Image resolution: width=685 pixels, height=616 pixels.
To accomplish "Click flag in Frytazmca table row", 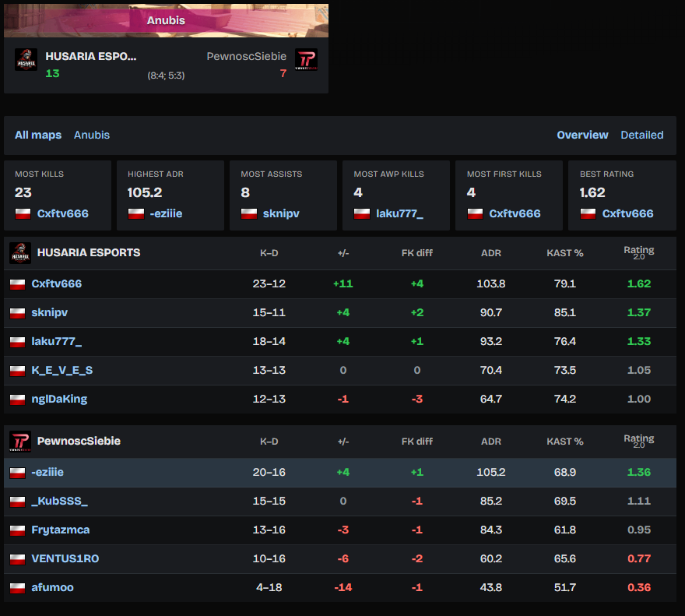I will pyautogui.click(x=17, y=530).
